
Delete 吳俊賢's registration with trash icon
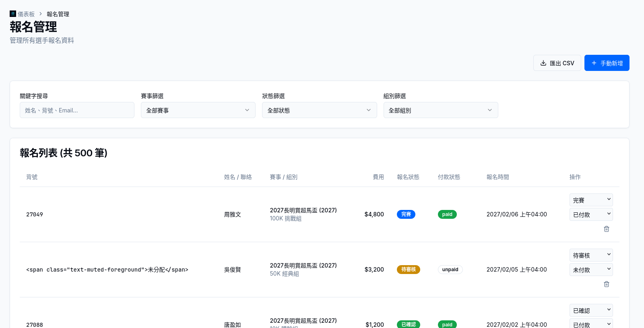607,284
